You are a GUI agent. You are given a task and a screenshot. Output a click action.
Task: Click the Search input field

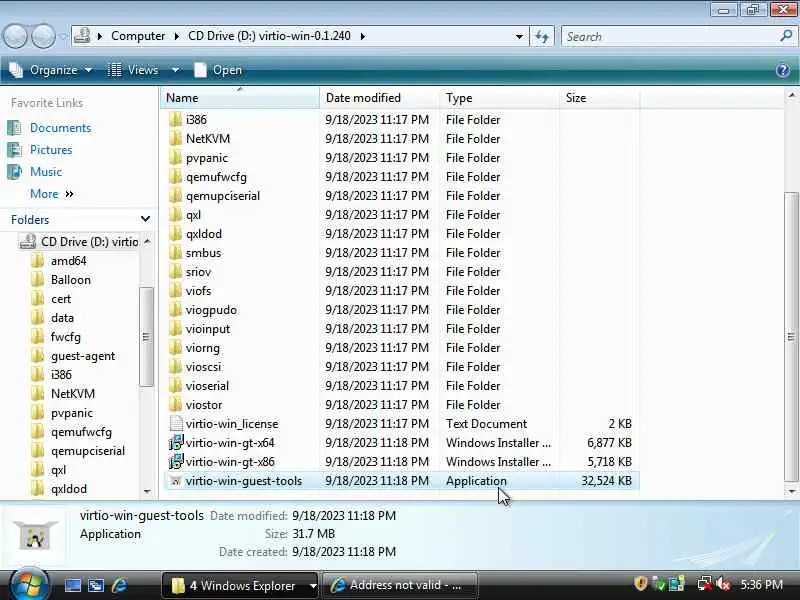pyautogui.click(x=671, y=36)
